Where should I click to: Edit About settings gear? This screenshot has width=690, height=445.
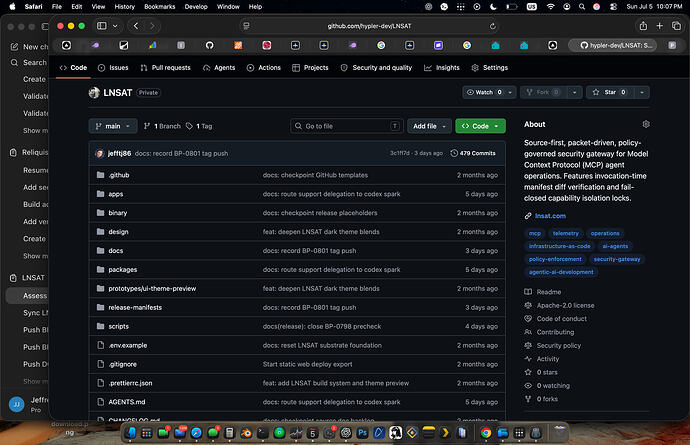click(x=646, y=125)
